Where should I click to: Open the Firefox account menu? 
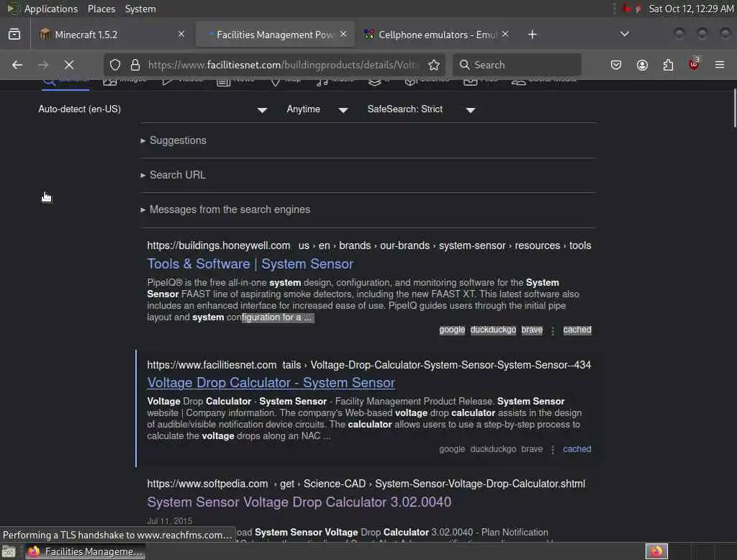point(642,65)
